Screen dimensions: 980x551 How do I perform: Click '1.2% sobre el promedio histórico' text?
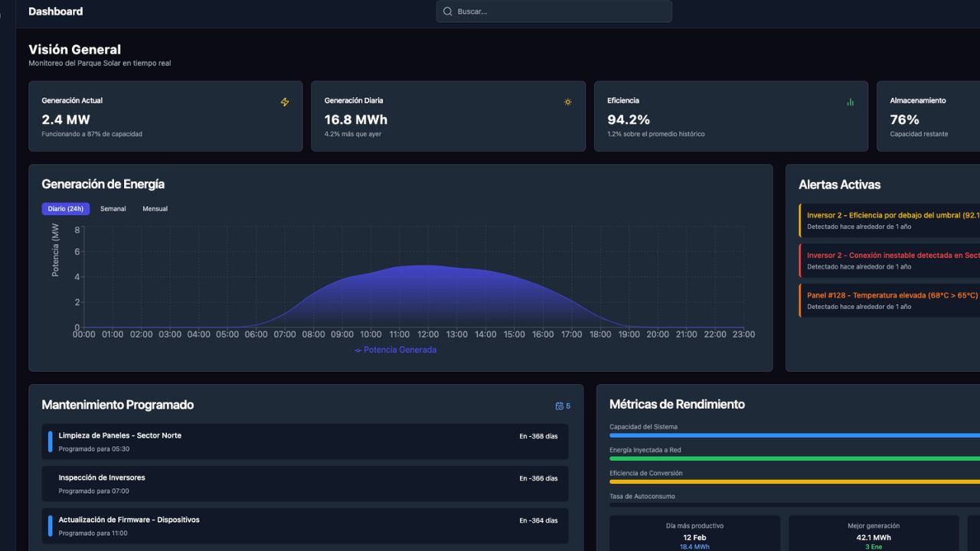[656, 134]
